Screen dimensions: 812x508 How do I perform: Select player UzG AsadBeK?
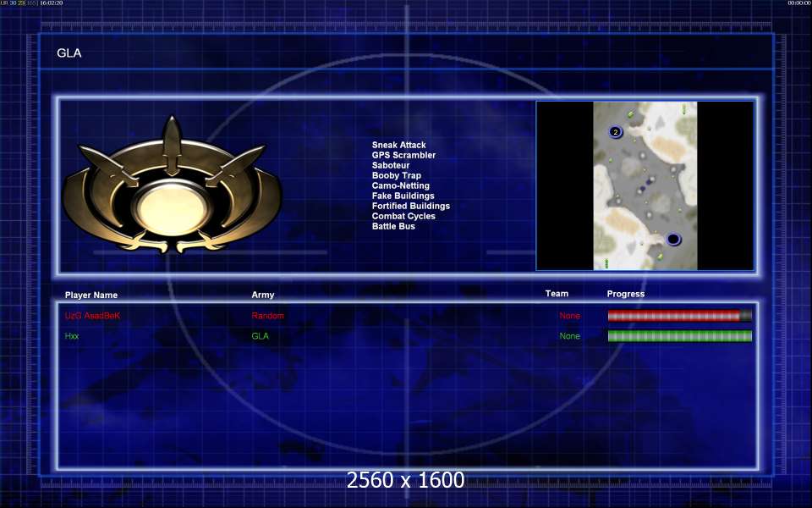92,316
